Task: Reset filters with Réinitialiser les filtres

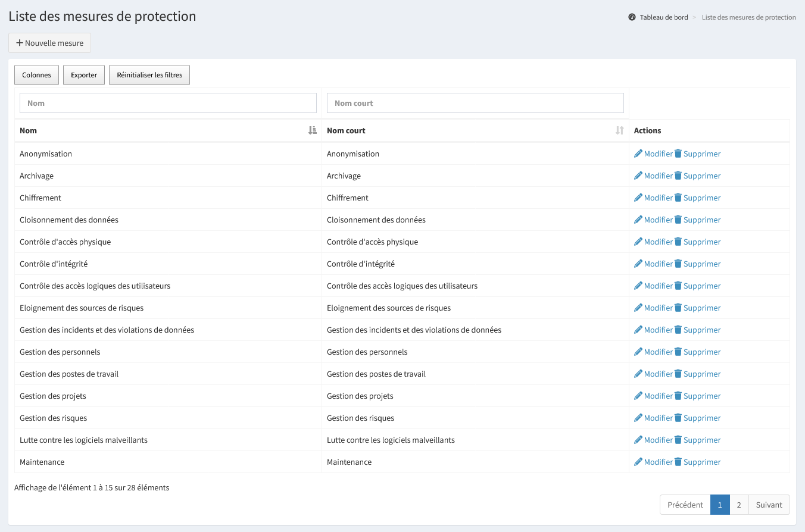Action: point(149,75)
